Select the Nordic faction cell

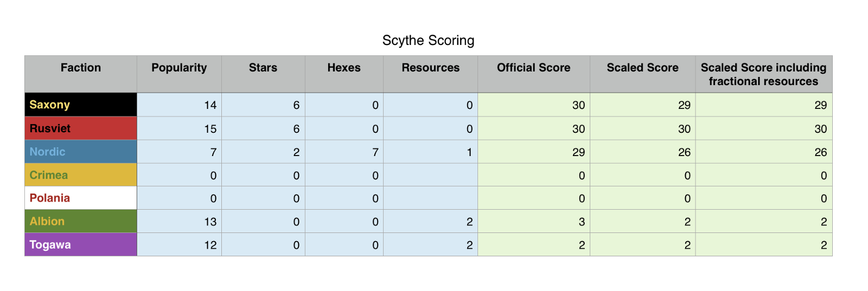click(x=81, y=152)
